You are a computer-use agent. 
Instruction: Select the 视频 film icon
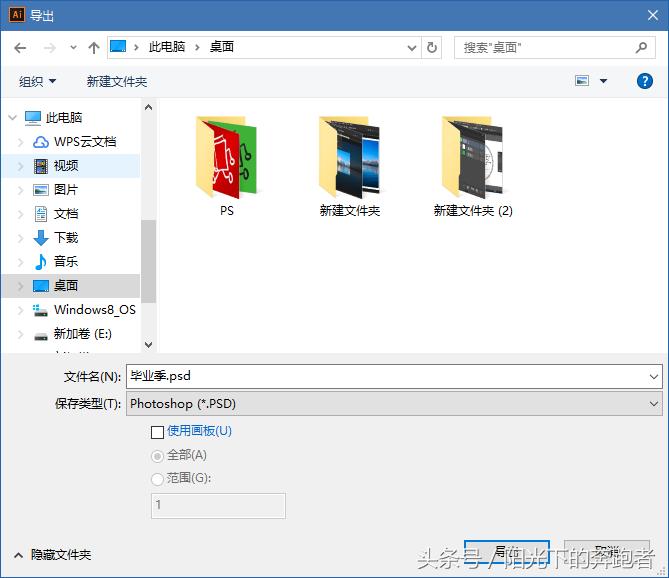(x=41, y=166)
